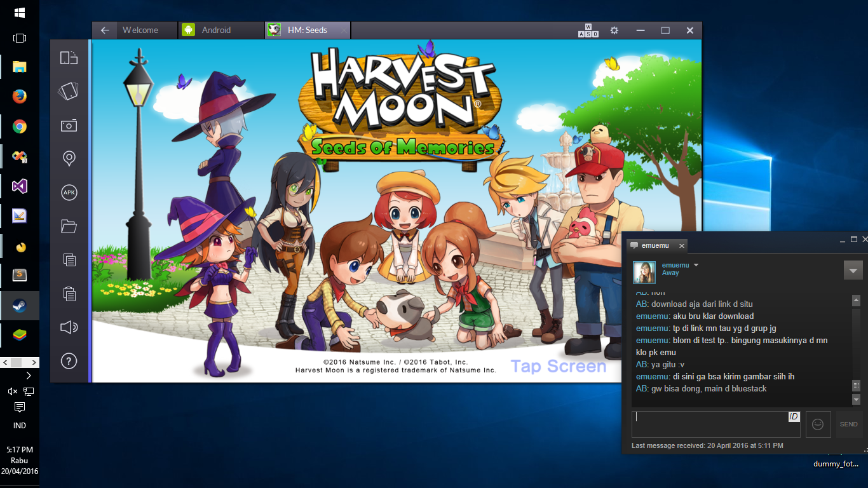Screen dimensions: 868x488
Task: Click 'Last message received' status line
Action: click(707, 445)
